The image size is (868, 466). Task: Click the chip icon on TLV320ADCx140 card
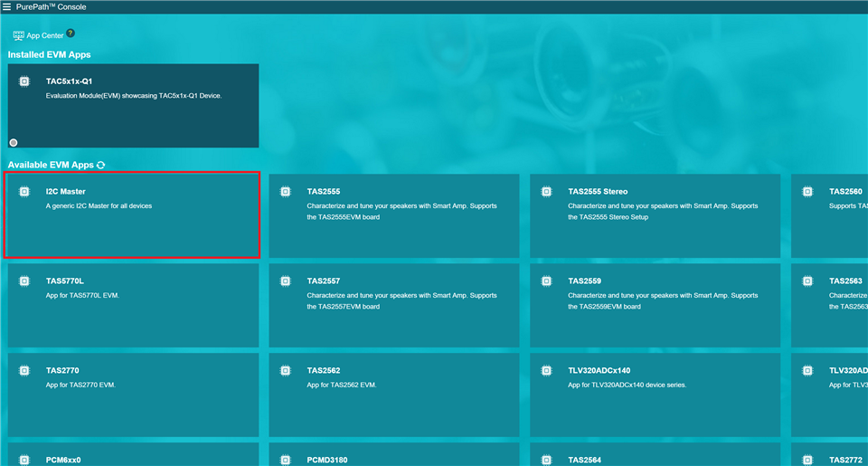[546, 371]
